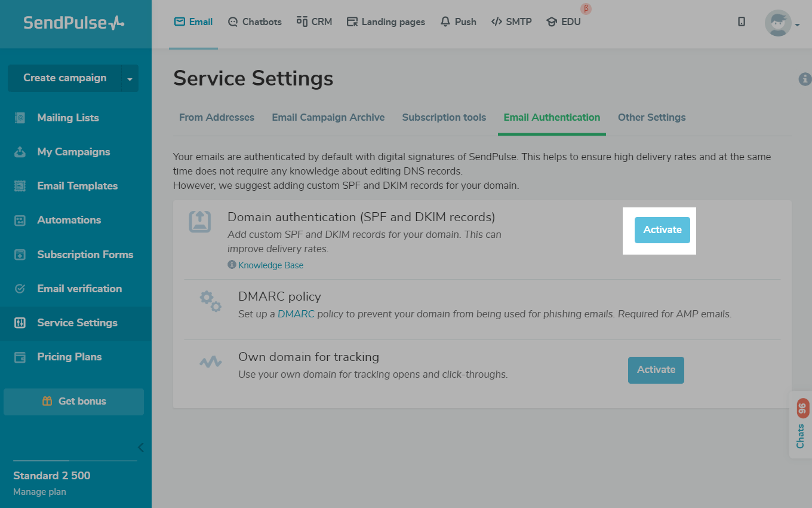The height and width of the screenshot is (508, 812).
Task: Open the Chatbots section
Action: [x=255, y=22]
